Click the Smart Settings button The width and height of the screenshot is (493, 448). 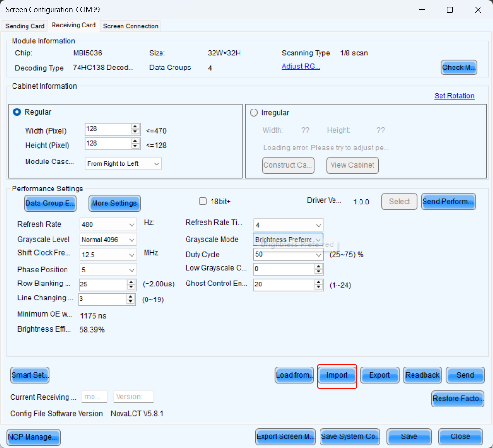point(30,375)
